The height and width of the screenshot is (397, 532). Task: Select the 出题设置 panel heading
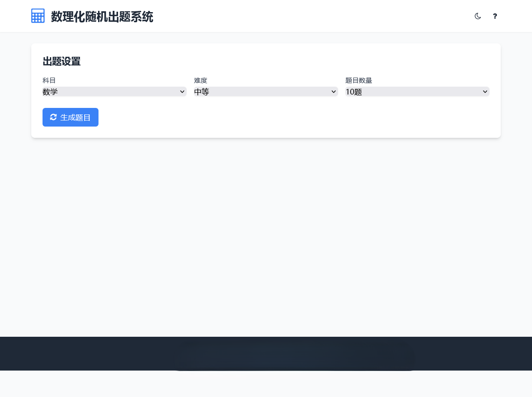coord(61,62)
